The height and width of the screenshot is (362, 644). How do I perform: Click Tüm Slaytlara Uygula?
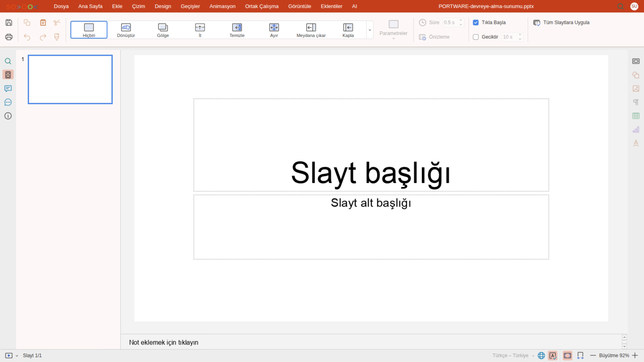pyautogui.click(x=561, y=23)
